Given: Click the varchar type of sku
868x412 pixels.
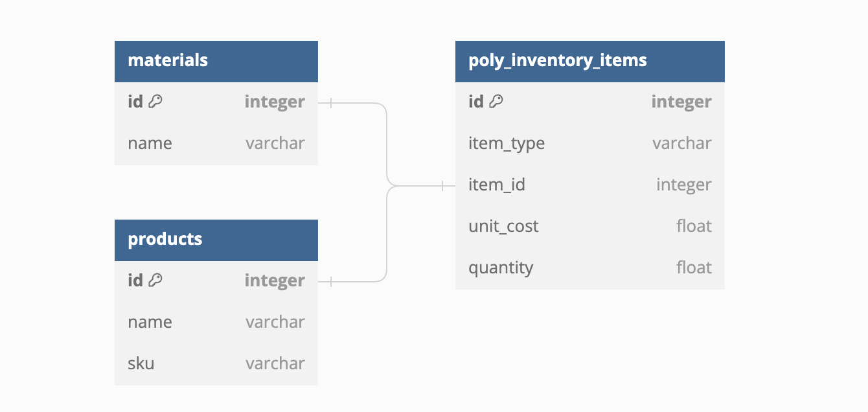Looking at the screenshot, I should click(x=275, y=363).
